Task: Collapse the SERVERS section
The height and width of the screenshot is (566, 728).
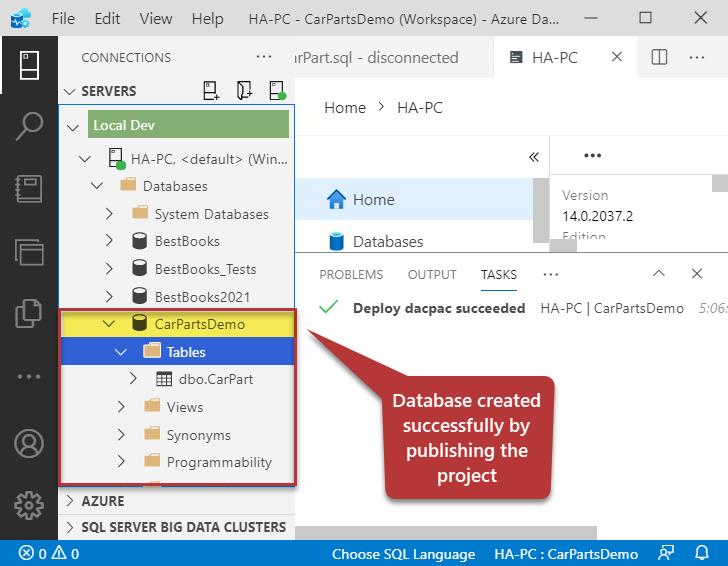Action: [x=70, y=91]
